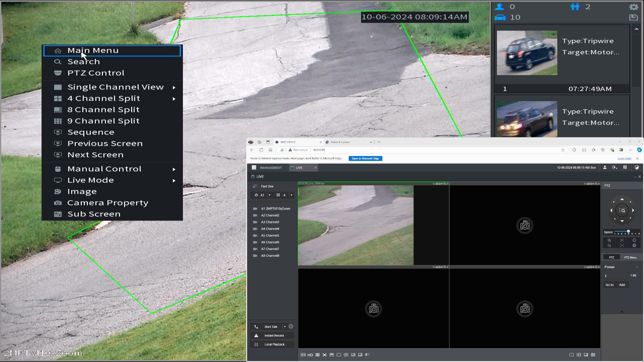Open the first Tripwire vehicle thumbnail
This screenshot has width=644, height=362.
pos(527,53)
